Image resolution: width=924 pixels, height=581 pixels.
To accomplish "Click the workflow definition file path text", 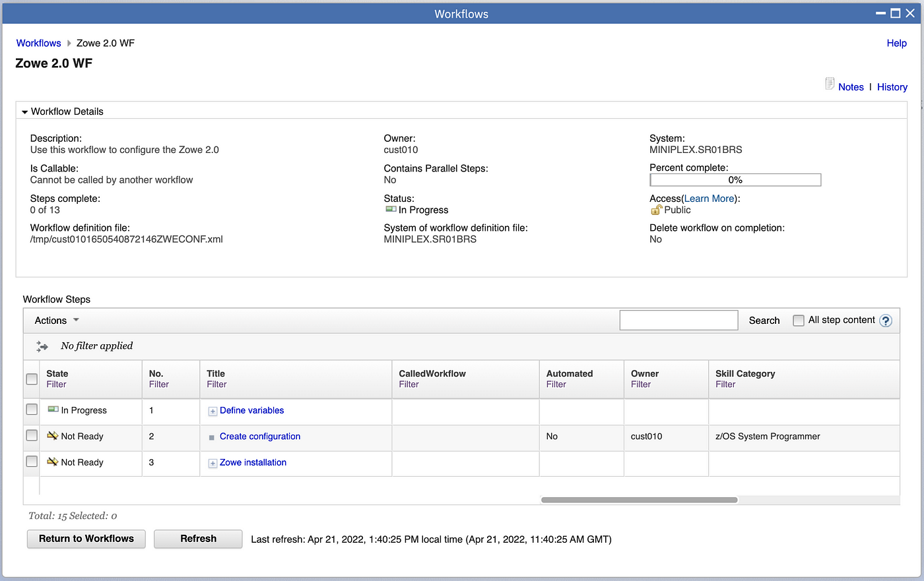I will click(x=127, y=239).
